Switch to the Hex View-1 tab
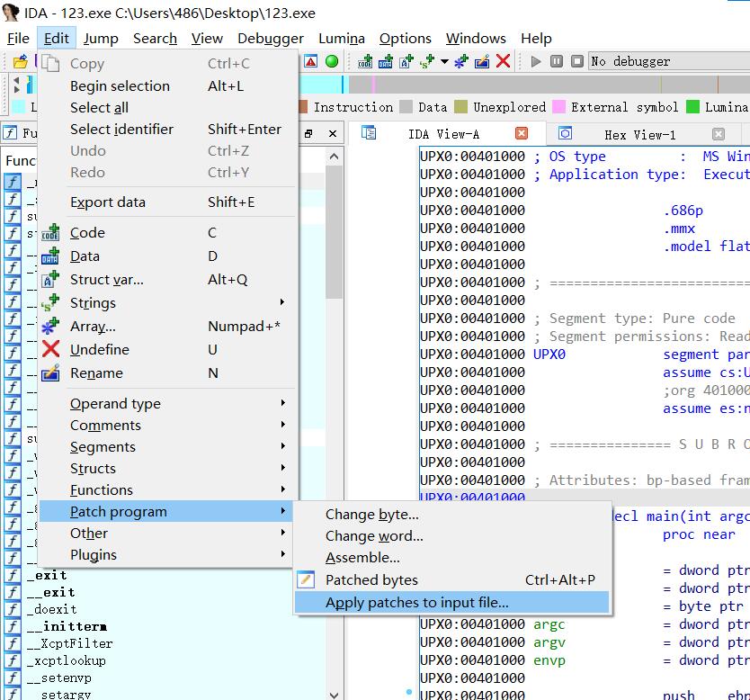This screenshot has height=700, width=750. (639, 134)
